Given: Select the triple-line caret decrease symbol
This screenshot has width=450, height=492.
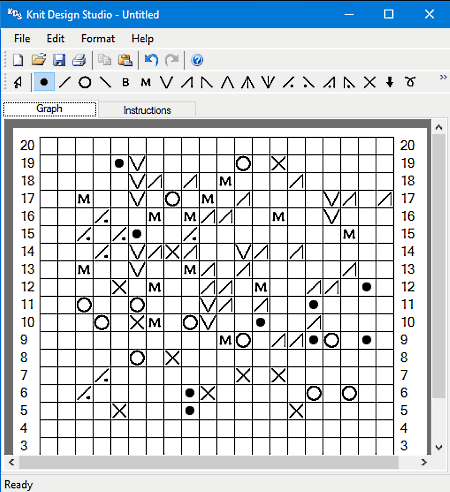Looking at the screenshot, I should 248,82.
